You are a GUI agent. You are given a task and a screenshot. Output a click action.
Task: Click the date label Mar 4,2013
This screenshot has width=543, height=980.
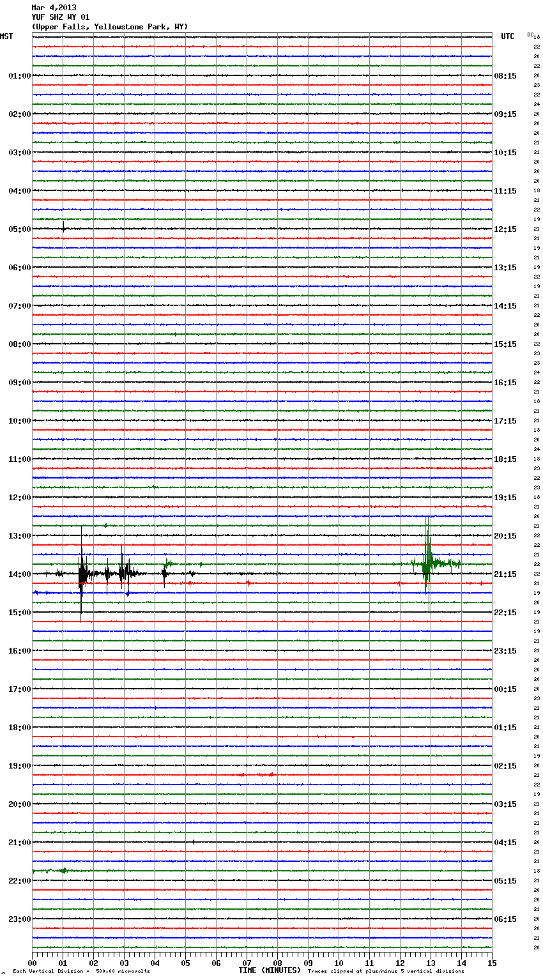[54, 8]
